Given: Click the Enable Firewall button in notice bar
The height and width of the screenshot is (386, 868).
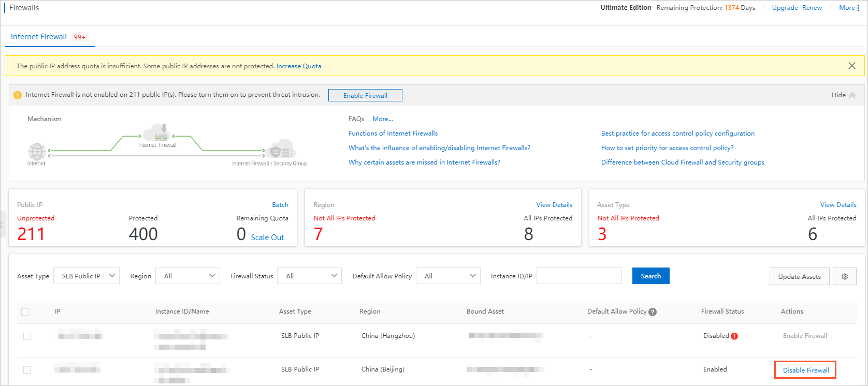Looking at the screenshot, I should pyautogui.click(x=365, y=95).
